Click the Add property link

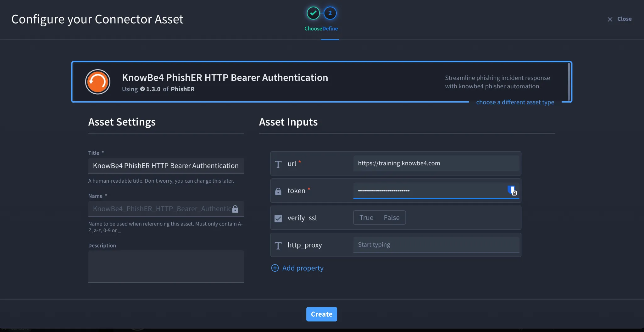click(x=303, y=268)
